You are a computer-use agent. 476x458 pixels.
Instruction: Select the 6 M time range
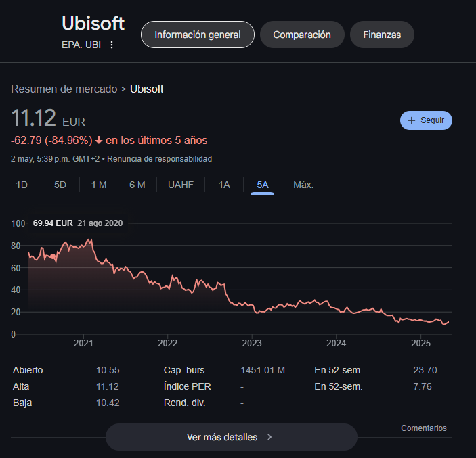[x=137, y=185]
